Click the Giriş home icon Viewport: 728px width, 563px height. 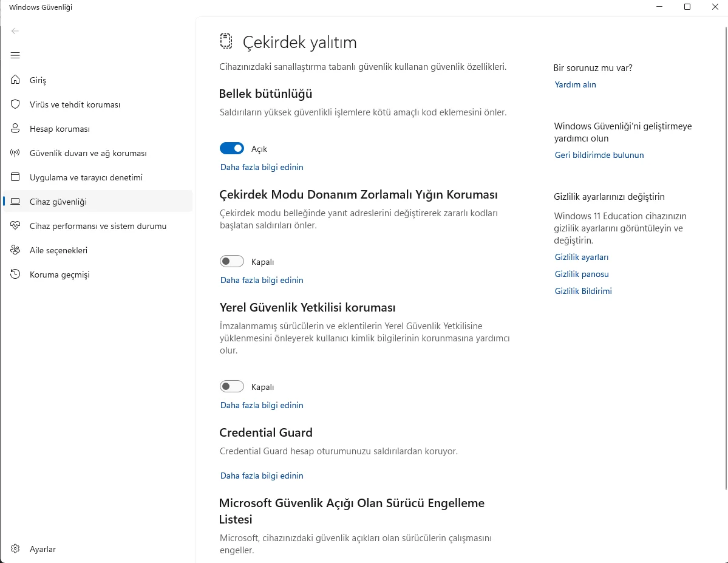point(15,80)
